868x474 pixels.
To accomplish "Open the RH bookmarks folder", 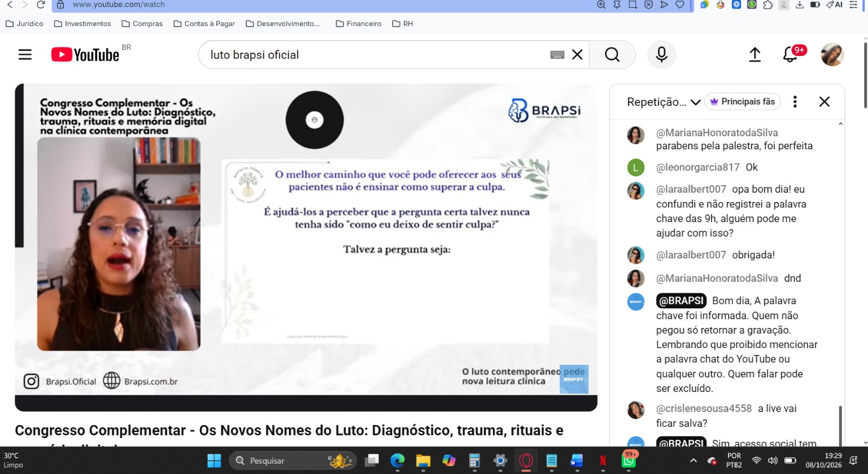I will tap(403, 24).
